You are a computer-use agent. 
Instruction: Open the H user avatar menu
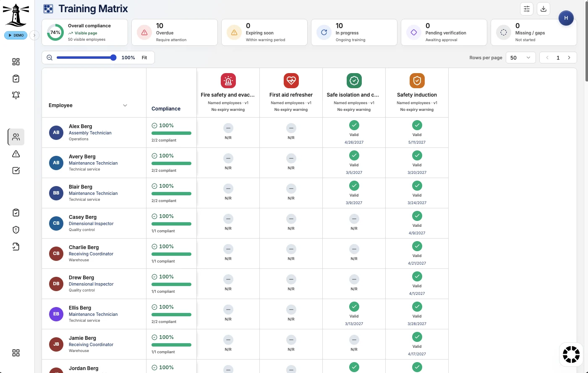tap(566, 18)
